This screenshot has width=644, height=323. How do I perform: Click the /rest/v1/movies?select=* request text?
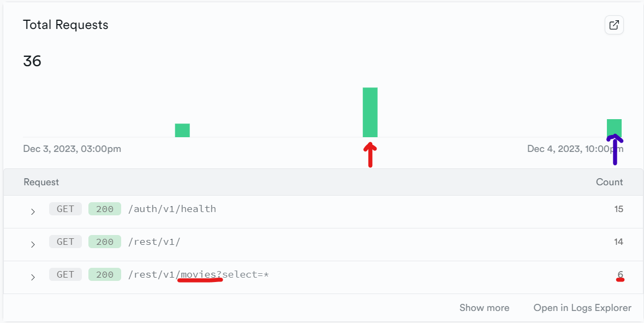click(199, 274)
